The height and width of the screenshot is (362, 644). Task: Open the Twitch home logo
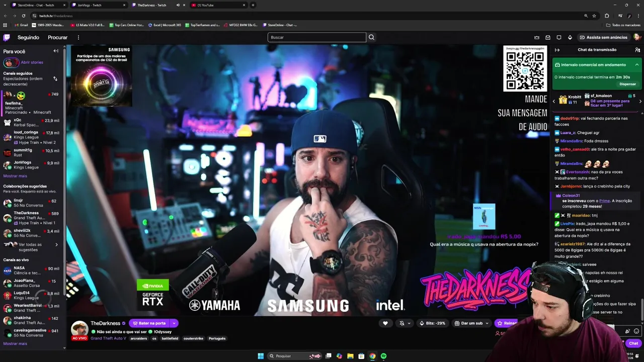[6, 37]
